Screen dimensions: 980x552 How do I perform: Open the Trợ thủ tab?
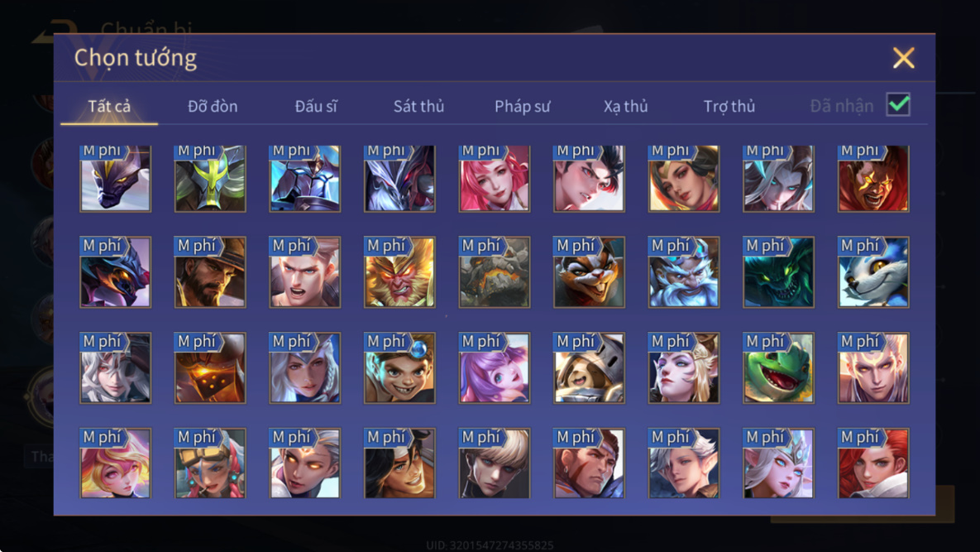pos(729,106)
